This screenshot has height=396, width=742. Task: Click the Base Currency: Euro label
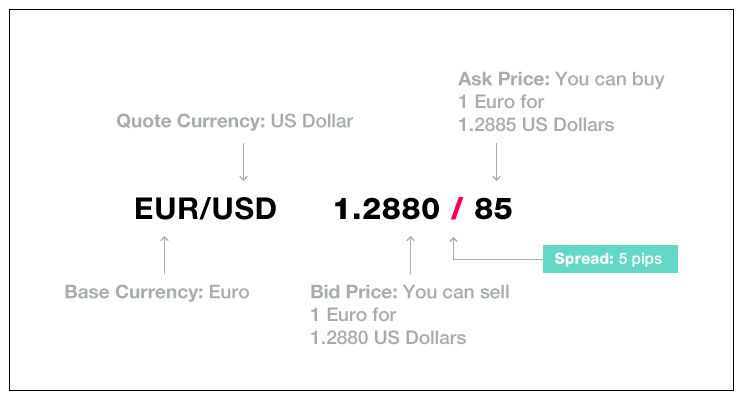[157, 292]
